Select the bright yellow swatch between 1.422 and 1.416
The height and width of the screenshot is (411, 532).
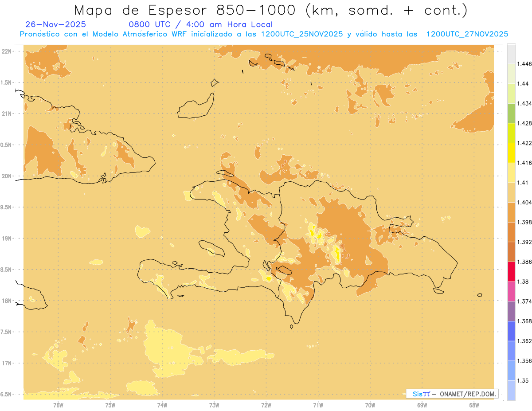(511, 153)
